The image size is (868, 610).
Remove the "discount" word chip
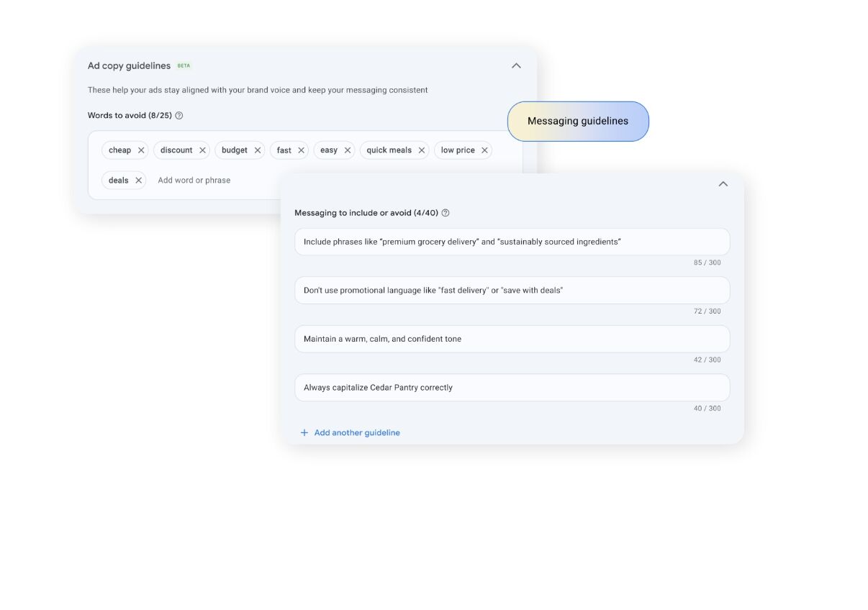coord(202,150)
